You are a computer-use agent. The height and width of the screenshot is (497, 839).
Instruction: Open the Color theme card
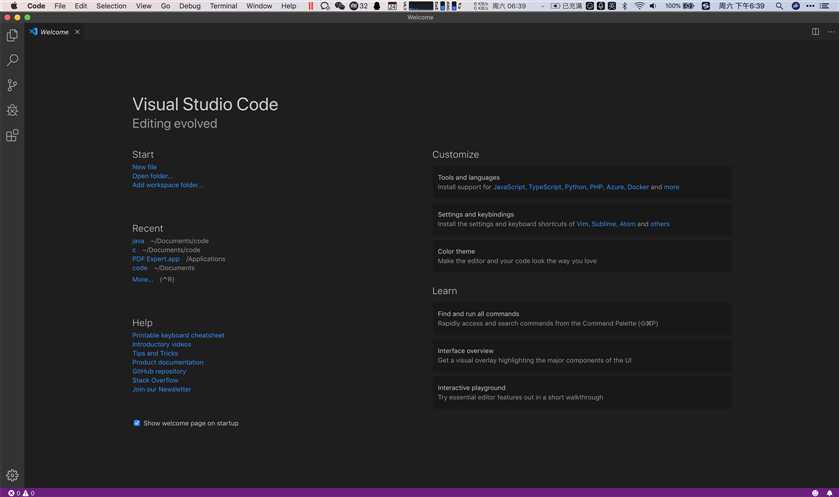coord(581,256)
